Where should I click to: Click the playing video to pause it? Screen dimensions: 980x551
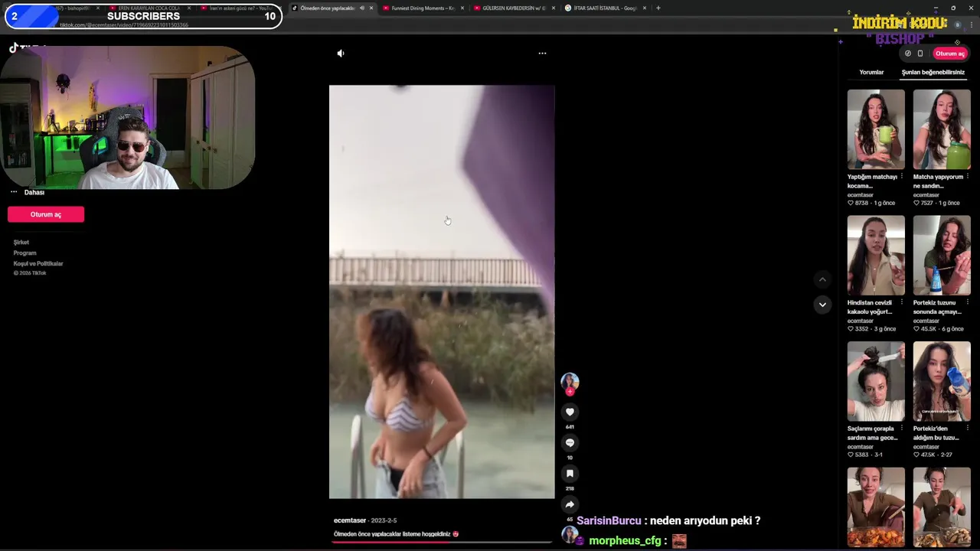point(442,292)
